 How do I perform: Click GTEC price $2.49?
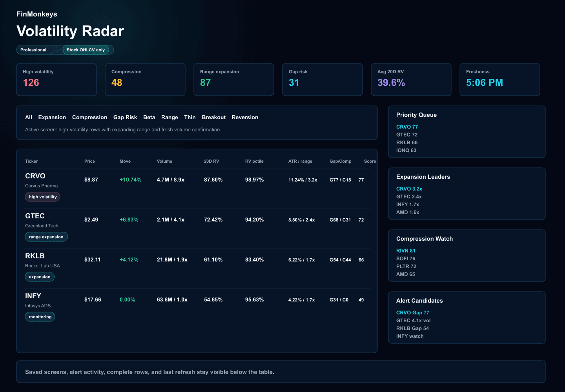click(91, 220)
